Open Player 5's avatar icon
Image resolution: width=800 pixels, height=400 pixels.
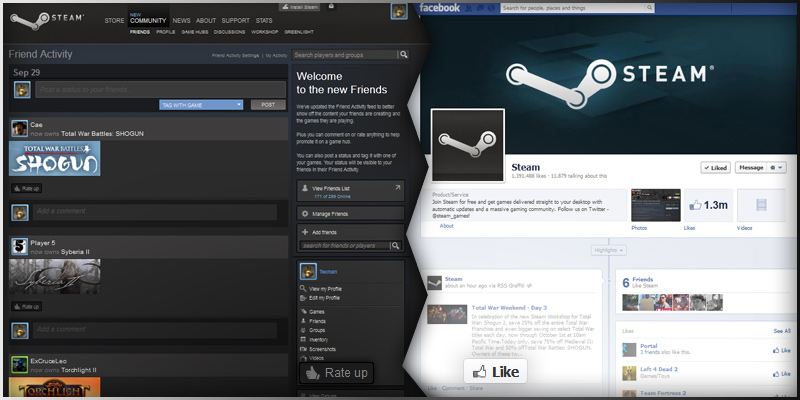(x=19, y=245)
